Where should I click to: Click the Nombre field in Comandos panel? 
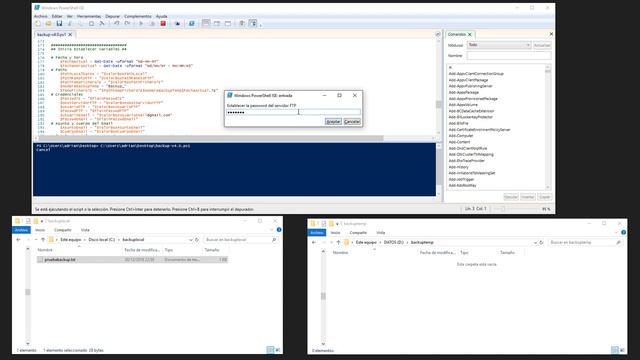[x=509, y=56]
